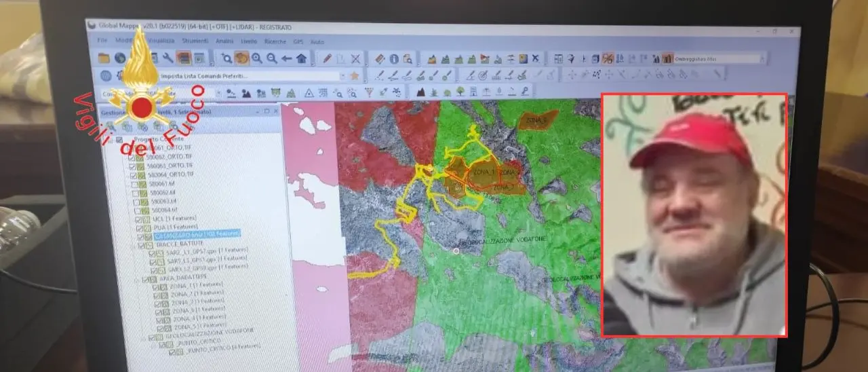Image resolution: width=868 pixels, height=372 pixels.
Task: Open the Analisi menu
Action: (224, 41)
